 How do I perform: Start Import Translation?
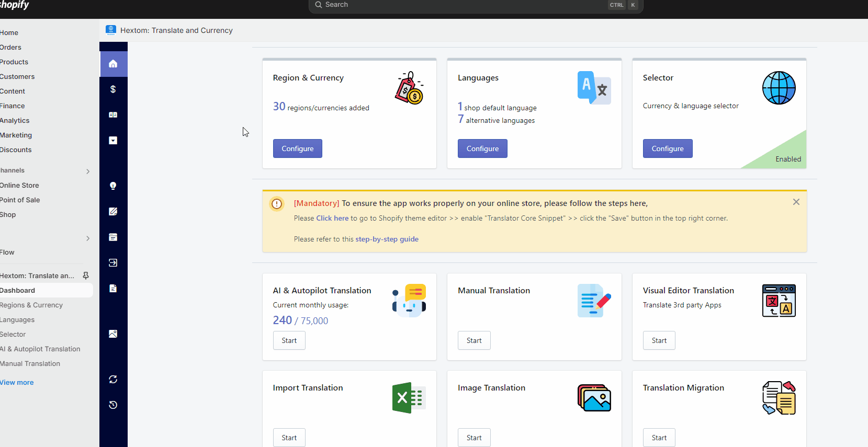(289, 438)
